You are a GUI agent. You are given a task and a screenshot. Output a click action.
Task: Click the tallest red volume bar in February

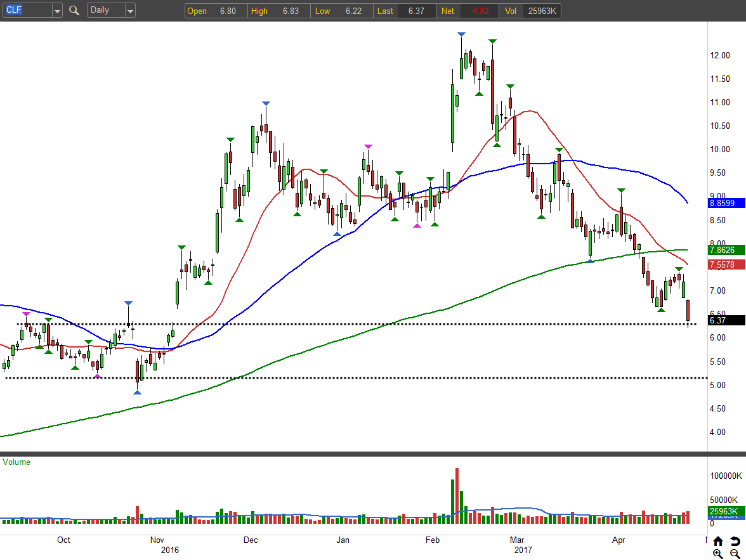point(457,495)
